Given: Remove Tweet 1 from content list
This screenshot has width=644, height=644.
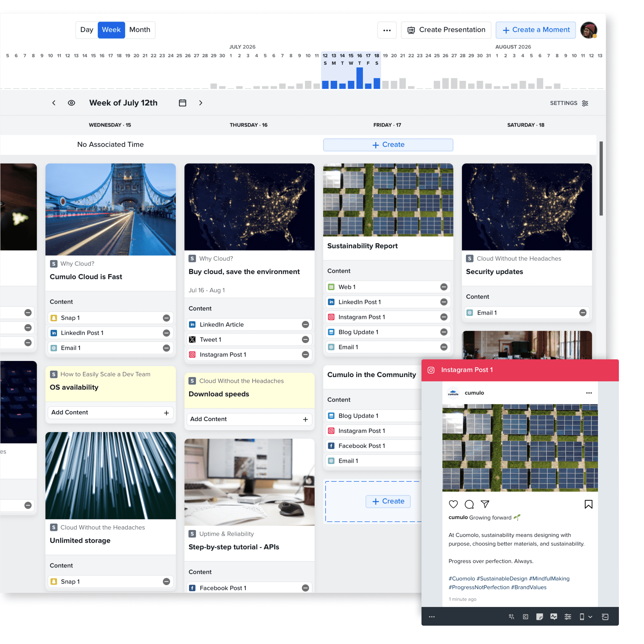Looking at the screenshot, I should (x=305, y=340).
